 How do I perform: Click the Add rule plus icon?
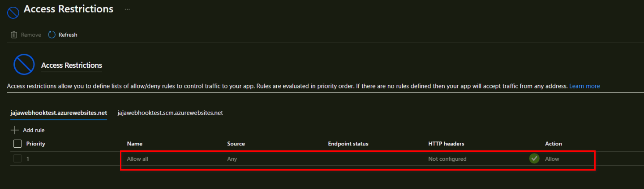(x=15, y=130)
